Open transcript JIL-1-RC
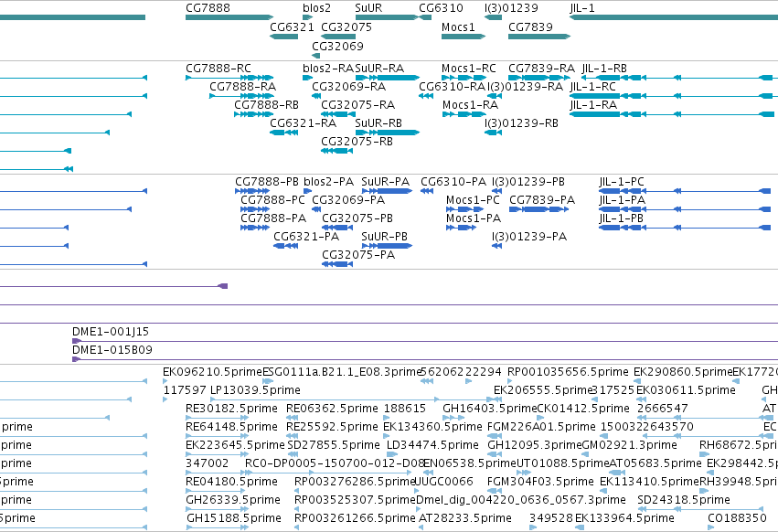This screenshot has width=778, height=532. [x=593, y=87]
